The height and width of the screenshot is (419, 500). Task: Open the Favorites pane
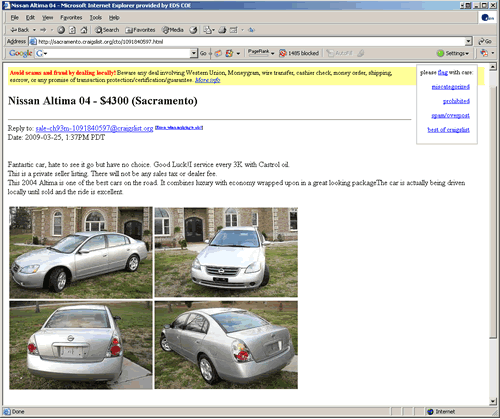point(140,30)
